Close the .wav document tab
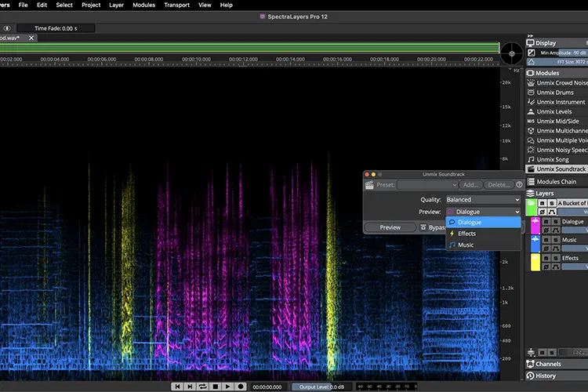The width and height of the screenshot is (588, 392). 31,38
